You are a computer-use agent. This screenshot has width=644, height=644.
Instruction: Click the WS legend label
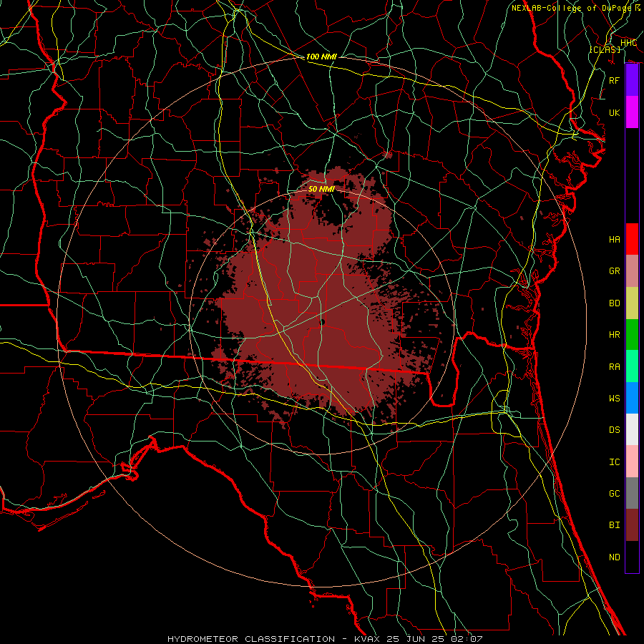point(615,399)
